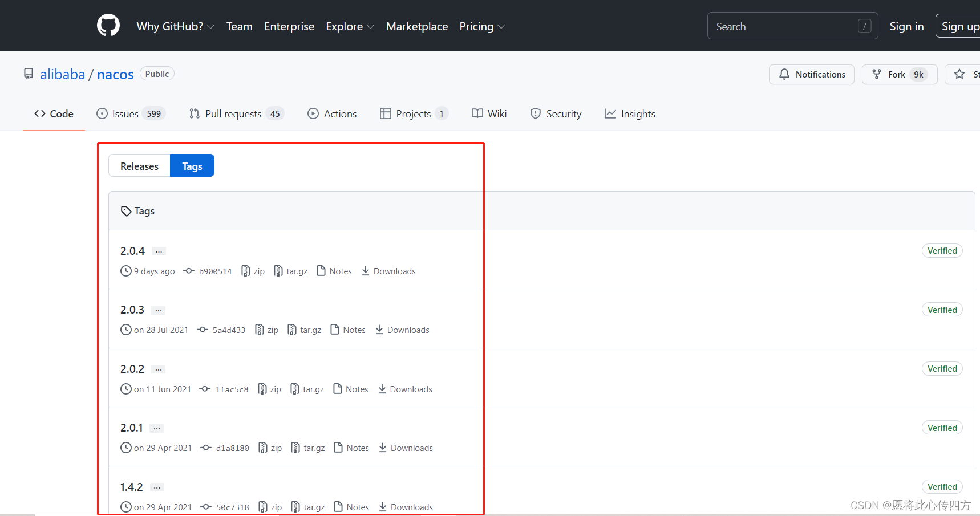Expand the ellipsis for tag 1.4.2
The image size is (980, 516).
click(x=157, y=487)
